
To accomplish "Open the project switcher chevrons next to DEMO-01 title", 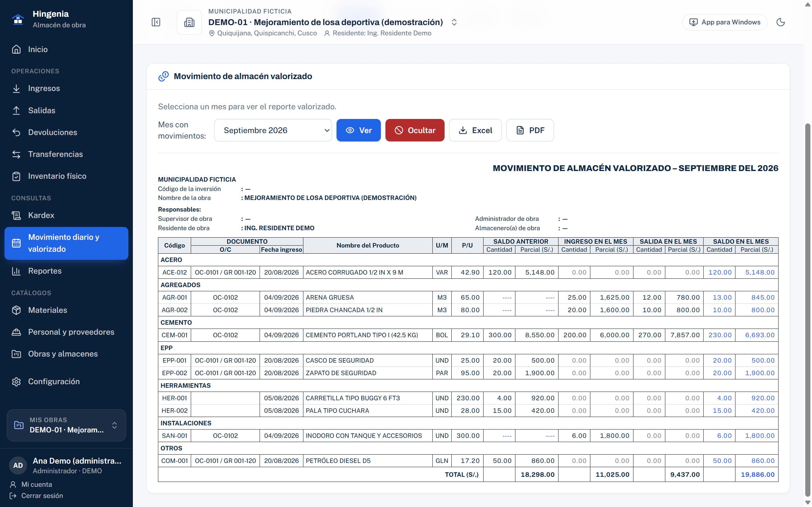I will 454,22.
